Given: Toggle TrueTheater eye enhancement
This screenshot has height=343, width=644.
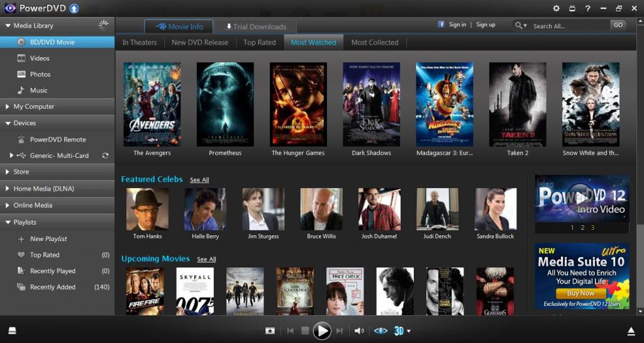Looking at the screenshot, I should [380, 330].
